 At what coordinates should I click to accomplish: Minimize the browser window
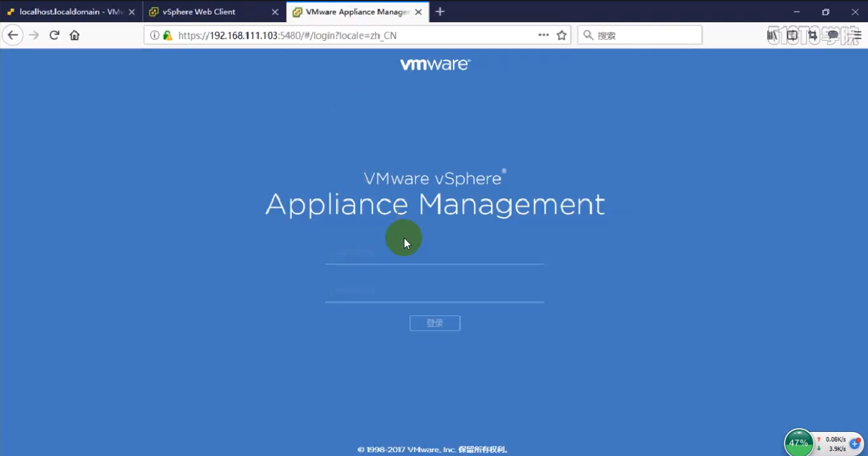[x=797, y=12]
